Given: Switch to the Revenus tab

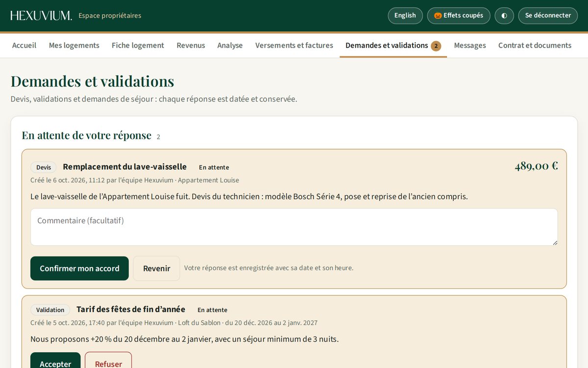Looking at the screenshot, I should pyautogui.click(x=191, y=45).
